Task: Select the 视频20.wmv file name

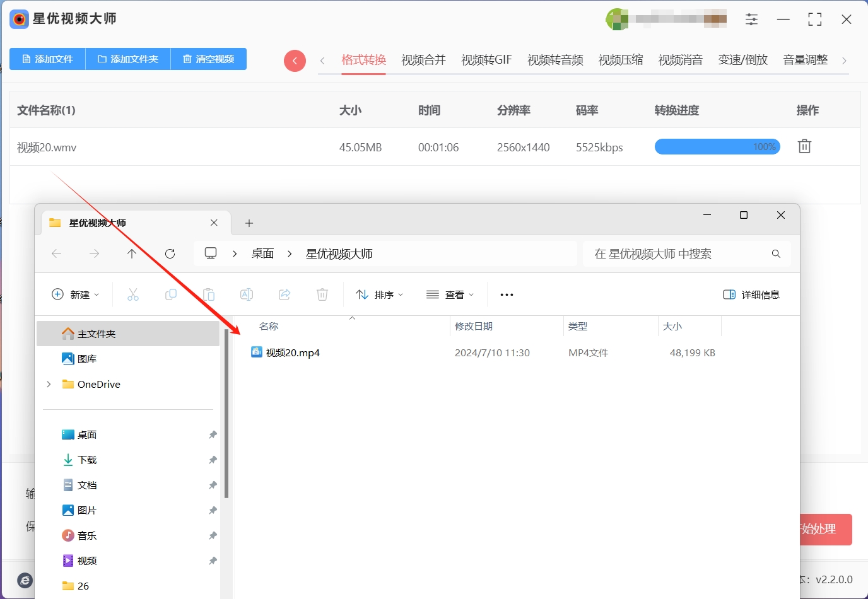Action: [47, 148]
